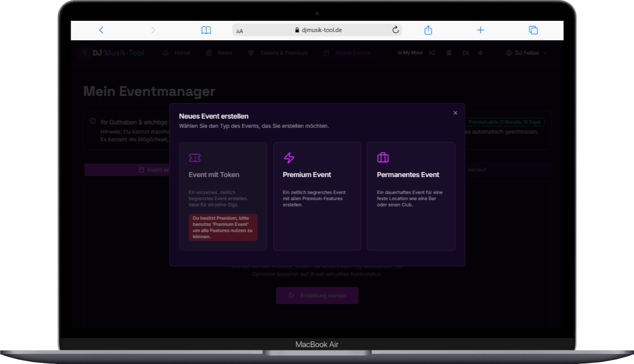Open a new Safari tab with plus
Image resolution: width=634 pixels, height=364 pixels.
(480, 30)
